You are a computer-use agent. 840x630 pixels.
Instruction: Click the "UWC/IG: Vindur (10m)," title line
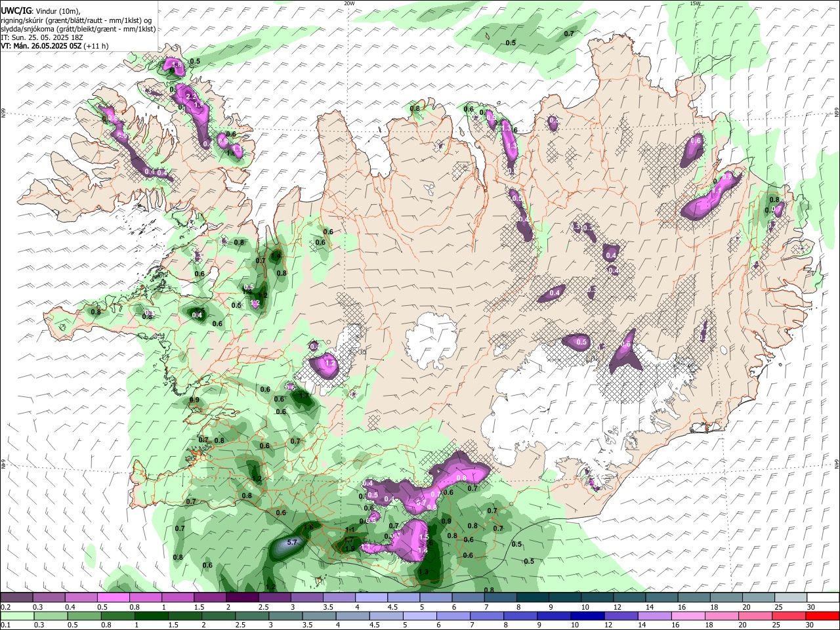[41, 11]
